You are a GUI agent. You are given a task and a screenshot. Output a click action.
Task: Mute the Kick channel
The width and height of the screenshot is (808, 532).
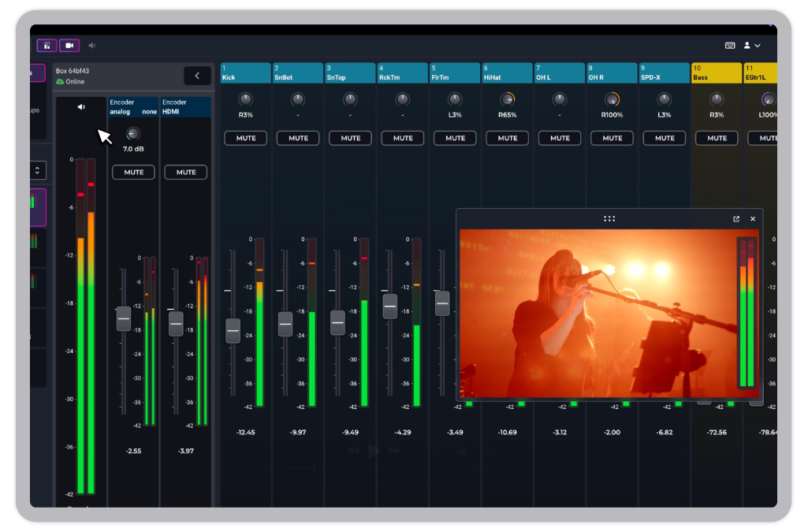pos(245,138)
